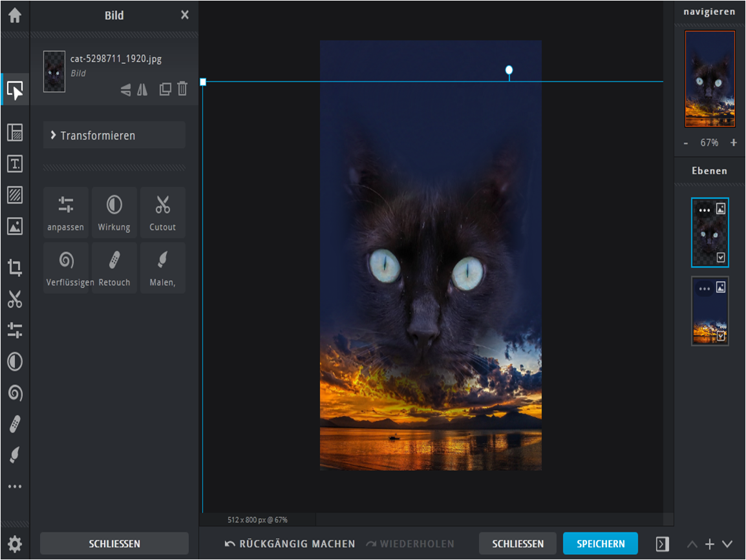Open the Verflüssigen tile in Bild panel
This screenshot has width=746, height=560.
[x=66, y=267]
